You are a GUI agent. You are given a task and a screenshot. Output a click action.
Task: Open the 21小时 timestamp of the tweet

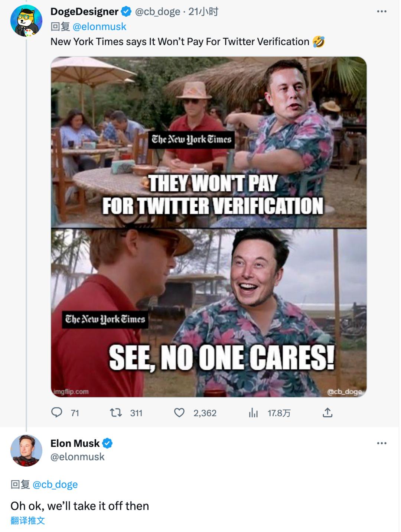[x=203, y=12]
